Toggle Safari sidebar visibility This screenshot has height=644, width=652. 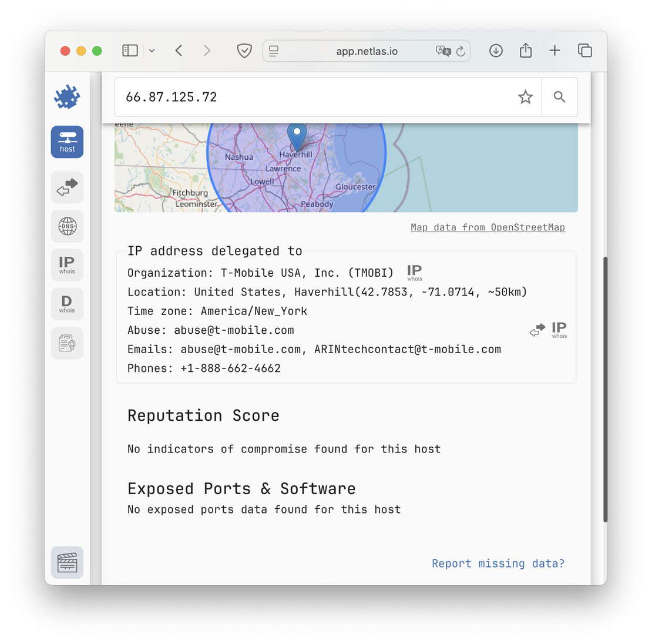click(130, 51)
